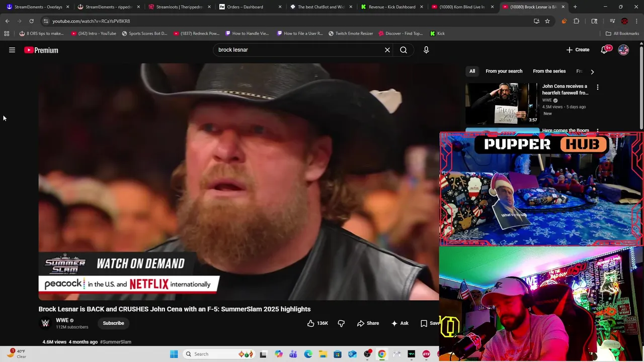Open the WWE channel avatar
The image size is (644, 362).
[x=45, y=323]
